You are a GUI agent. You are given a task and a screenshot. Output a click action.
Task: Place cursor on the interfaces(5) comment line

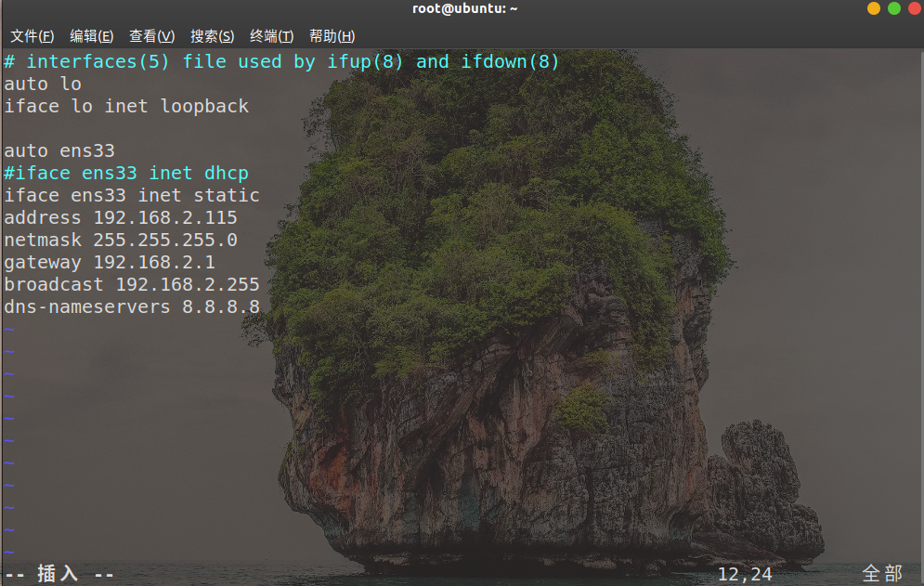point(281,61)
